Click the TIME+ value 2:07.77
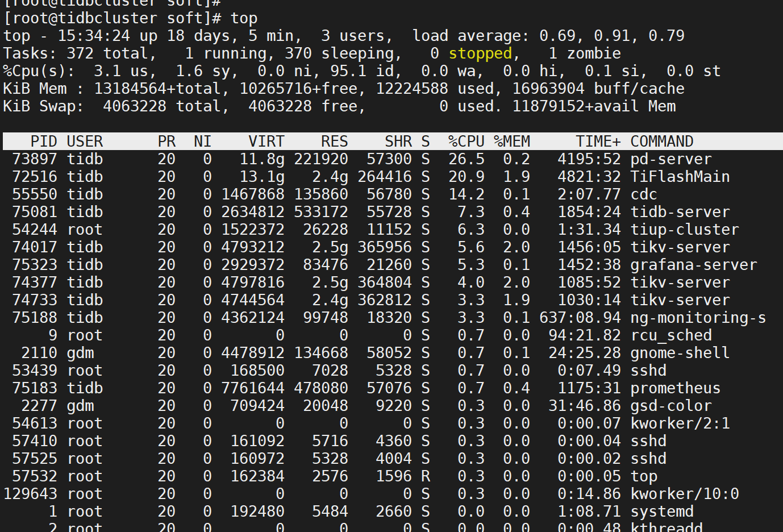 [589, 194]
